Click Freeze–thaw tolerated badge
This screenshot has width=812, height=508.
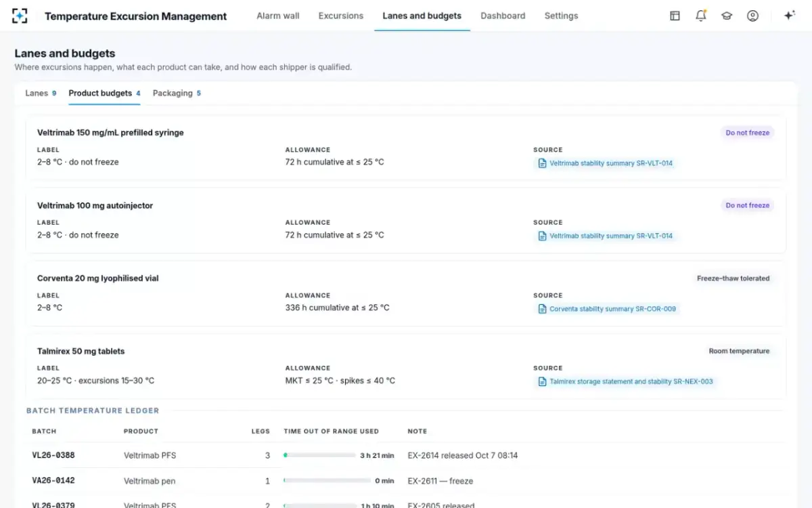[x=733, y=278]
